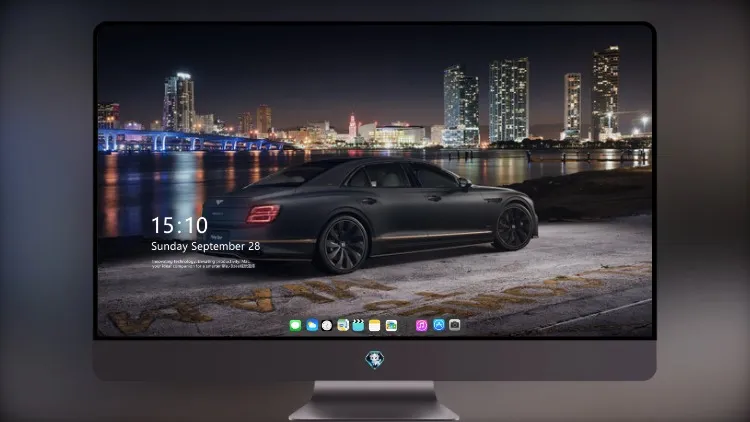This screenshot has height=422, width=750.
Task: Open the pink iTunes music app
Action: coord(421,325)
